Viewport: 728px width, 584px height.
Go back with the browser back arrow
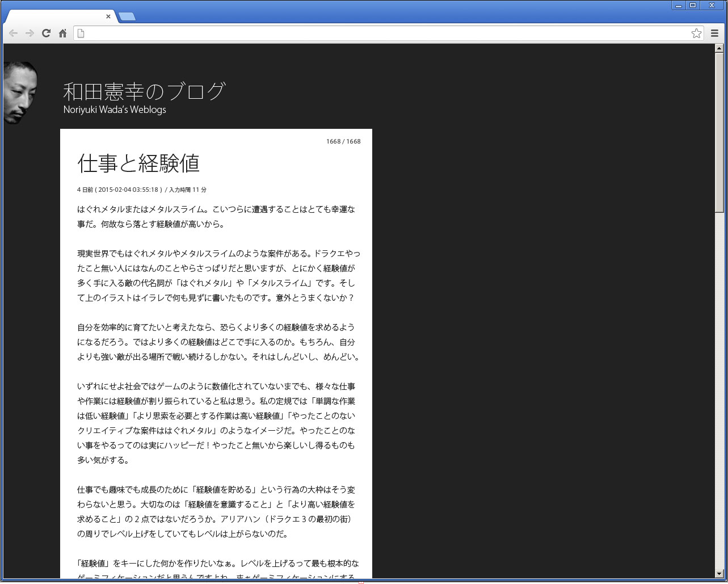pyautogui.click(x=13, y=33)
